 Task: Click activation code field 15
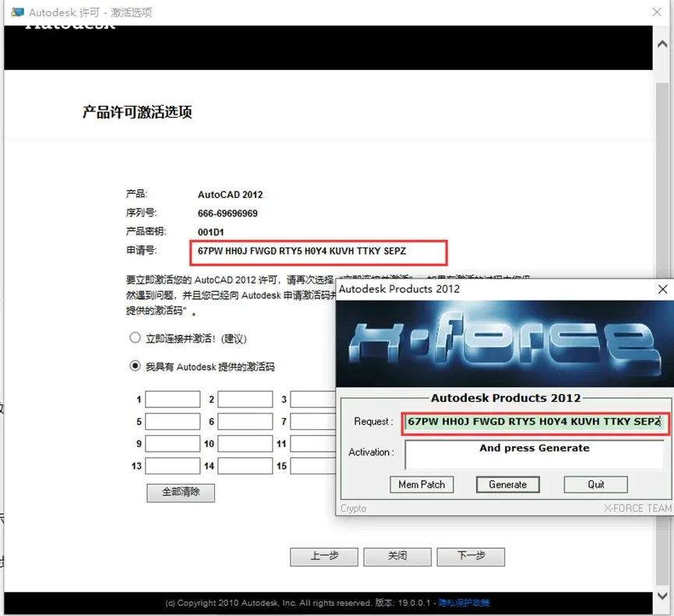(x=313, y=466)
